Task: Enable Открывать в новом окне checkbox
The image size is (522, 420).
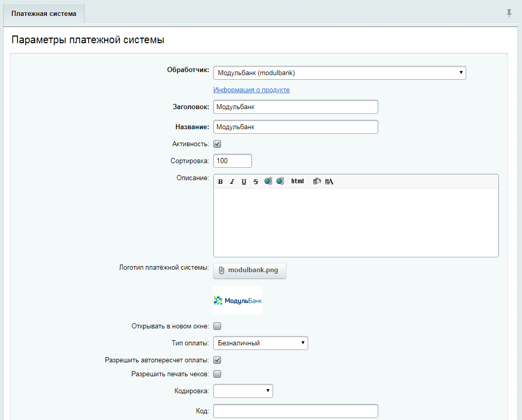Action: (x=217, y=326)
